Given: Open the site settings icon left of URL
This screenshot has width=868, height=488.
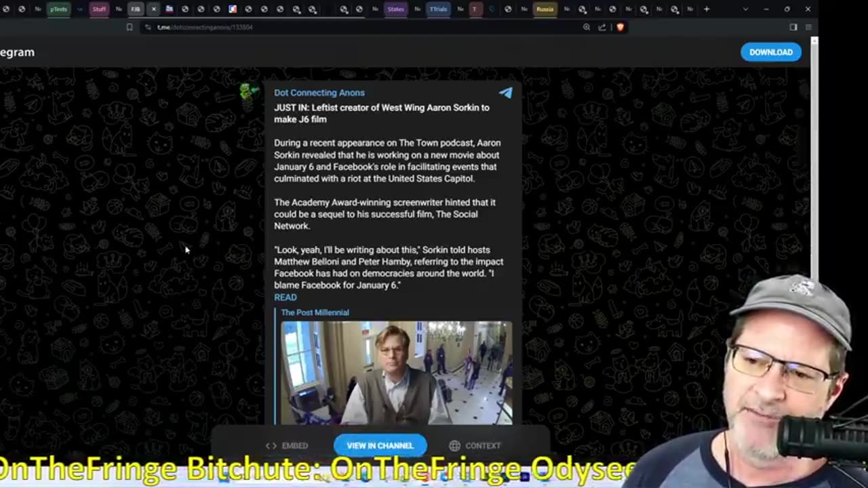Looking at the screenshot, I should (x=148, y=27).
